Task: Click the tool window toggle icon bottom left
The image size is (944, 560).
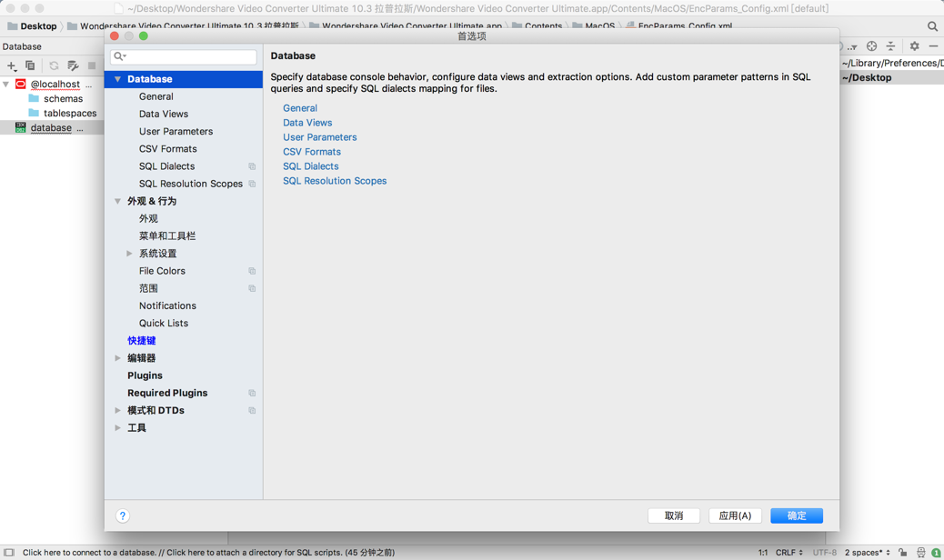Action: point(8,552)
